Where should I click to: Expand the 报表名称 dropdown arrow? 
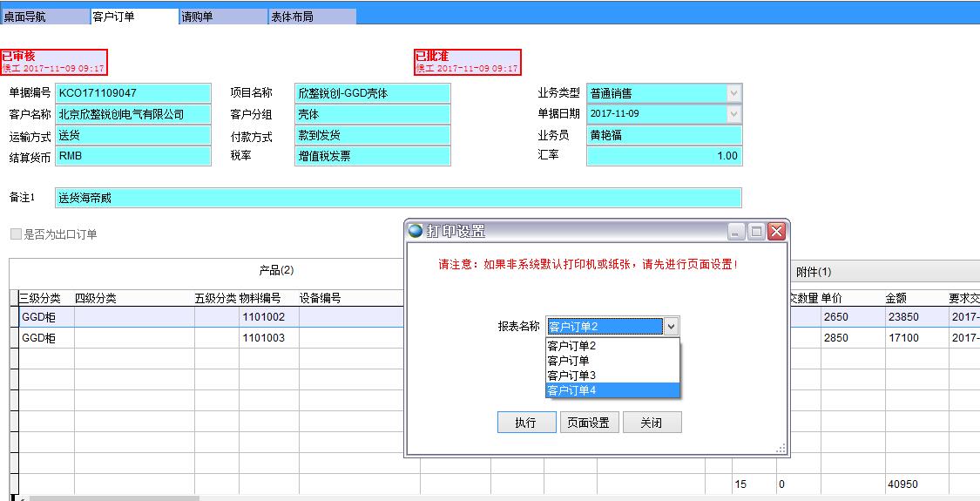pos(671,327)
